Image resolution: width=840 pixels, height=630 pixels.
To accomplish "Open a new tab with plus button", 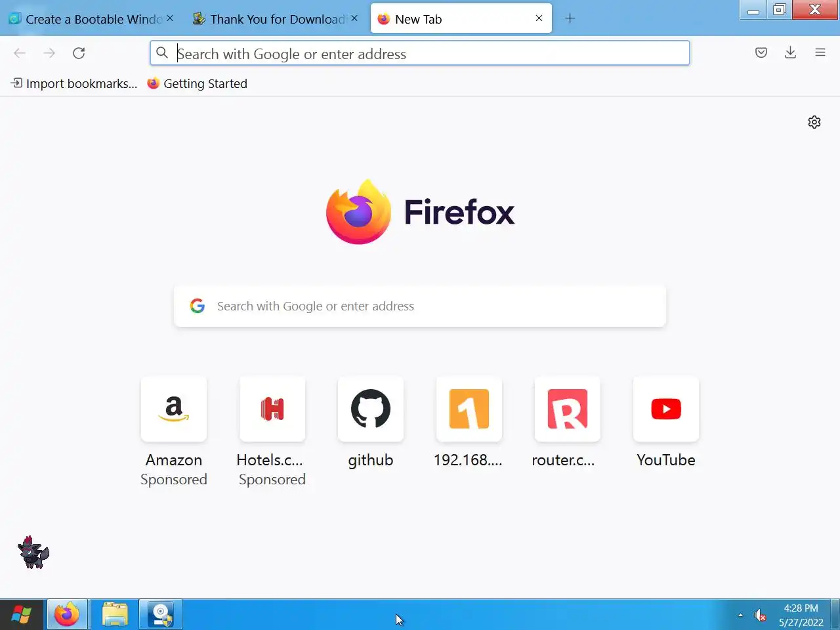I will tap(570, 19).
